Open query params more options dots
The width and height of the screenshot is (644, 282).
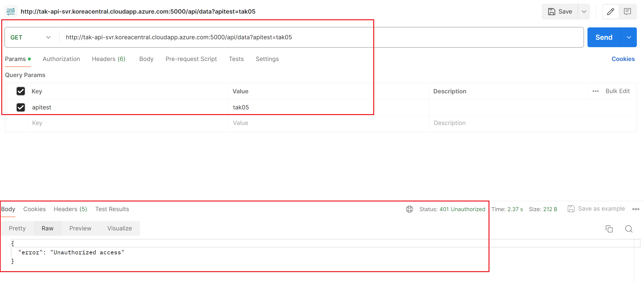(596, 91)
